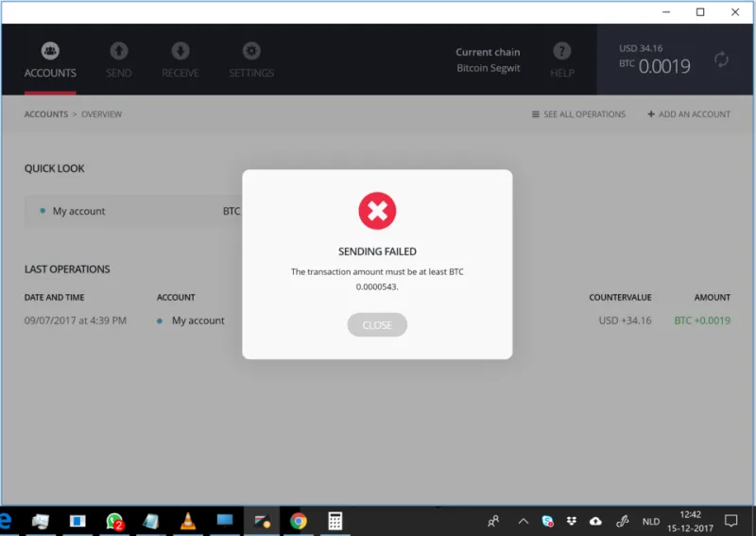Click the BTC 0.0019 balance
Viewport: 756px width, 536px height.
click(655, 66)
